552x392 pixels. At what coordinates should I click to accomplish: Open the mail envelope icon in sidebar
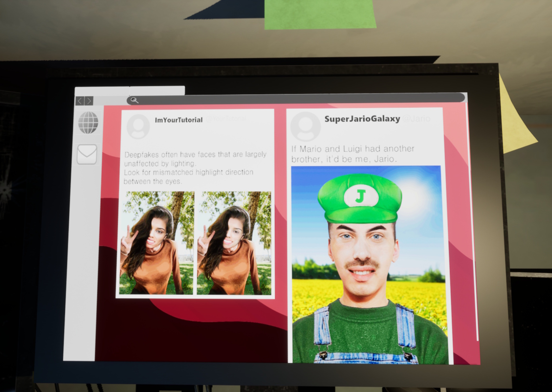point(87,154)
